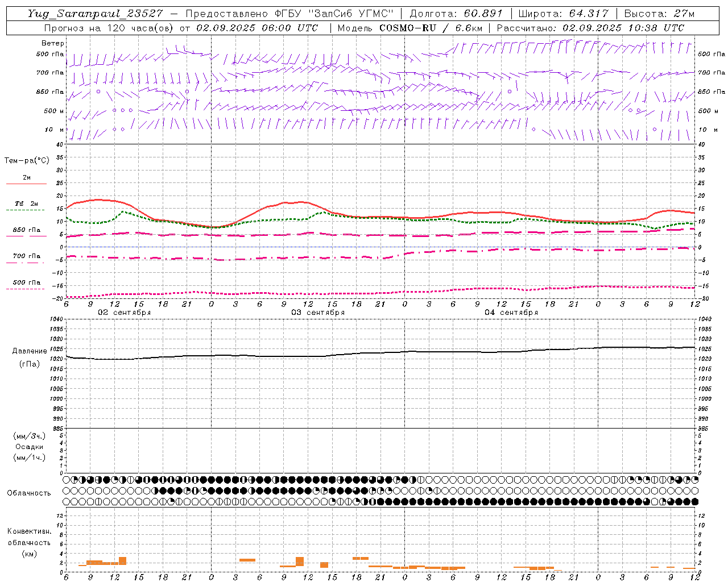Click the forecast span text Прогноз на 120 часа(ов)

click(109, 28)
